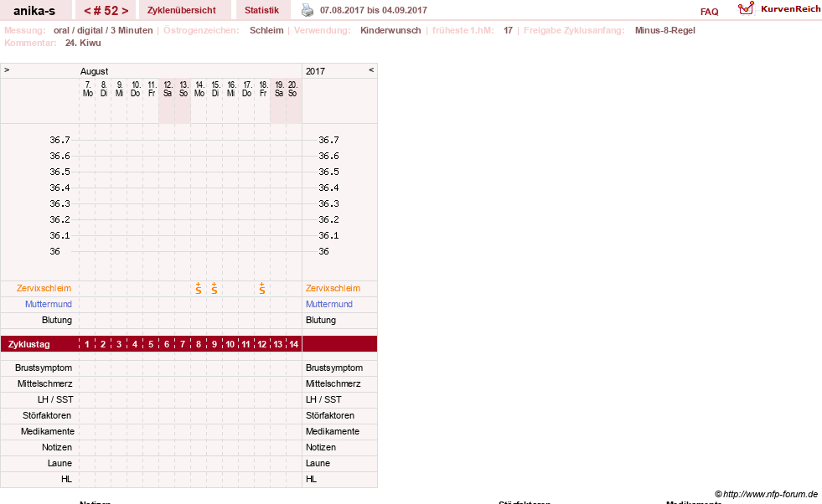Open the FAQ link

(x=709, y=12)
